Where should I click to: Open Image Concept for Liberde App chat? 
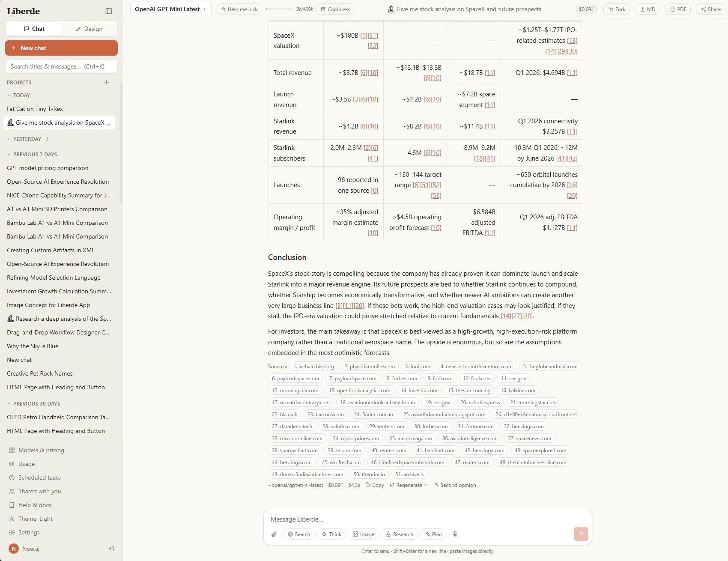pyautogui.click(x=59, y=305)
